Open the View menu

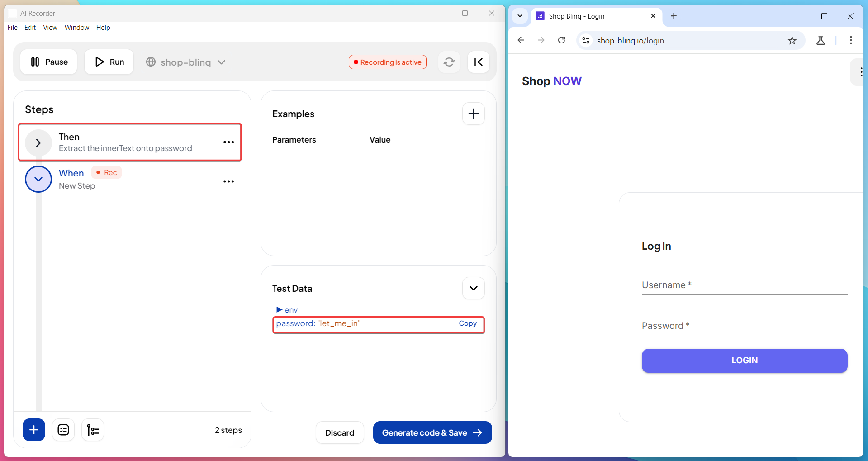point(50,28)
